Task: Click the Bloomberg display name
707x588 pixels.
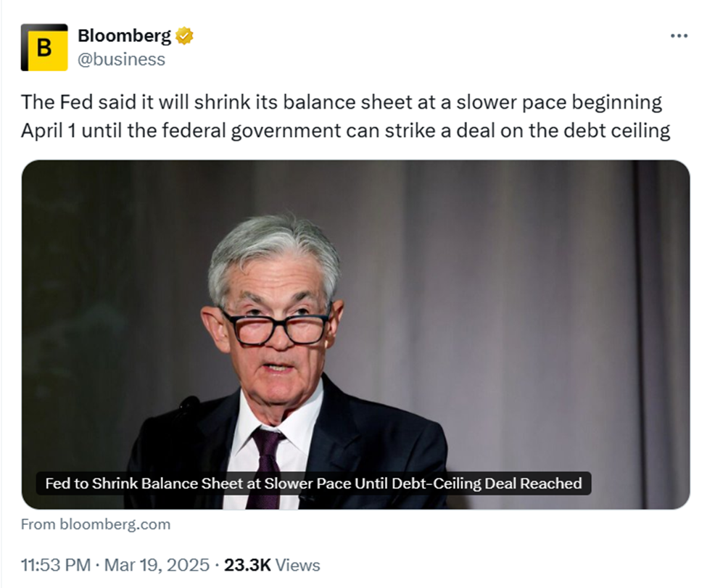Action: tap(125, 36)
